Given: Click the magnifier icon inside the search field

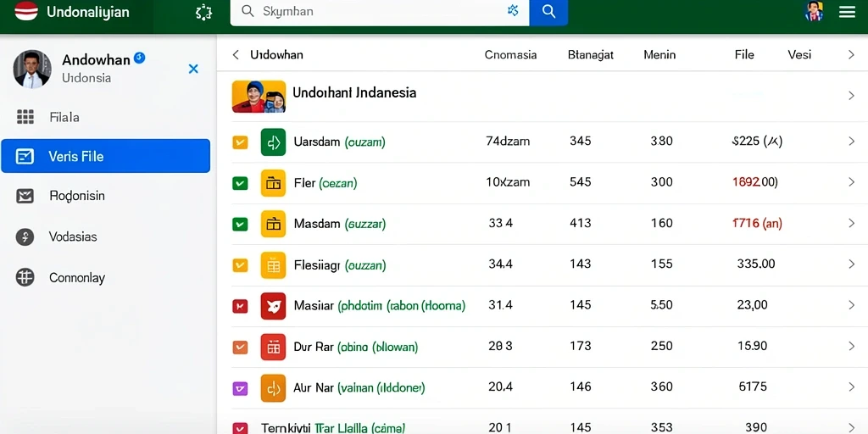Looking at the screenshot, I should [x=248, y=11].
